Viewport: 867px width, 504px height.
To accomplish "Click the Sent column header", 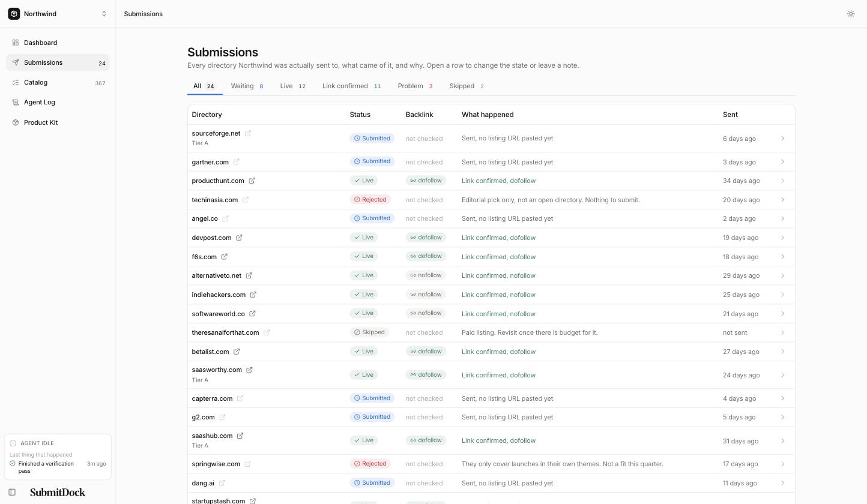I will [x=730, y=115].
